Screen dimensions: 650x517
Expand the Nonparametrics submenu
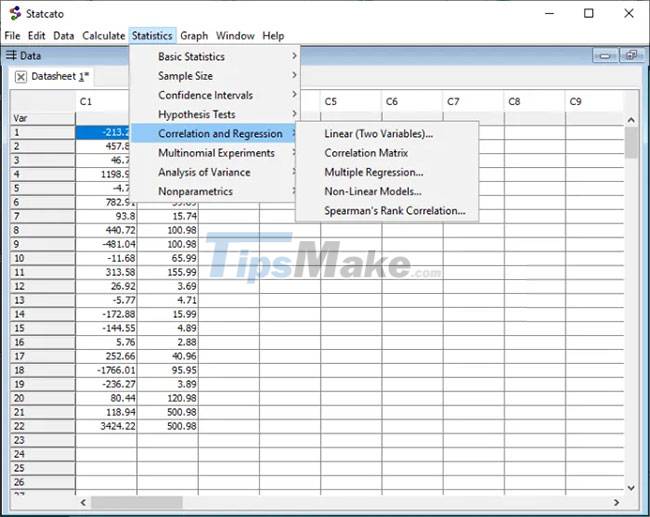[x=214, y=192]
